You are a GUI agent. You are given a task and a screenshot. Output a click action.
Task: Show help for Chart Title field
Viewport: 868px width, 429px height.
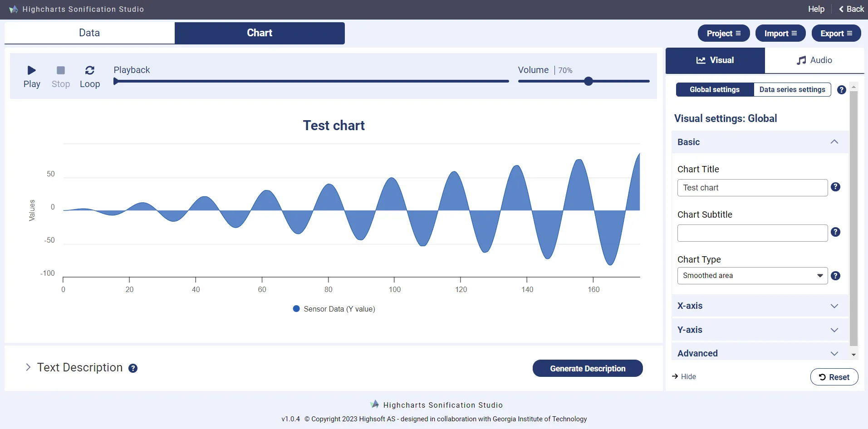pos(835,187)
